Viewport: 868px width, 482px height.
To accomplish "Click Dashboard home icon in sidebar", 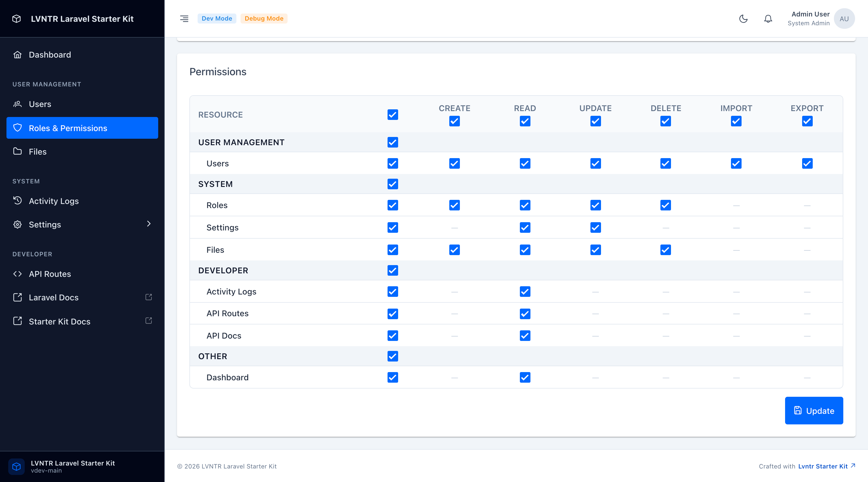I will tap(18, 55).
